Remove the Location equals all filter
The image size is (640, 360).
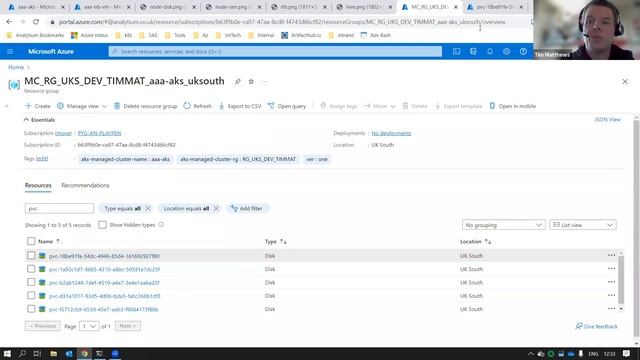(x=216, y=209)
